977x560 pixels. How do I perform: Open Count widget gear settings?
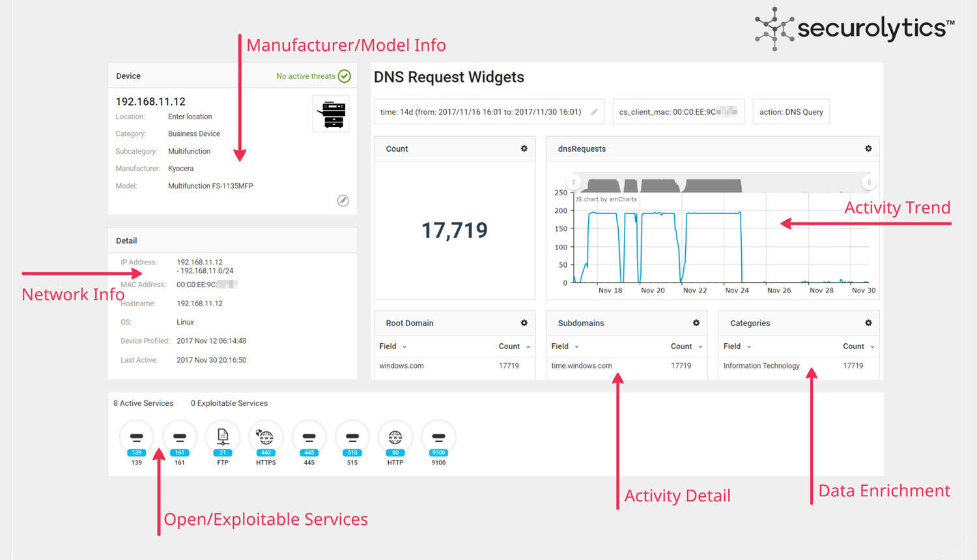point(524,149)
